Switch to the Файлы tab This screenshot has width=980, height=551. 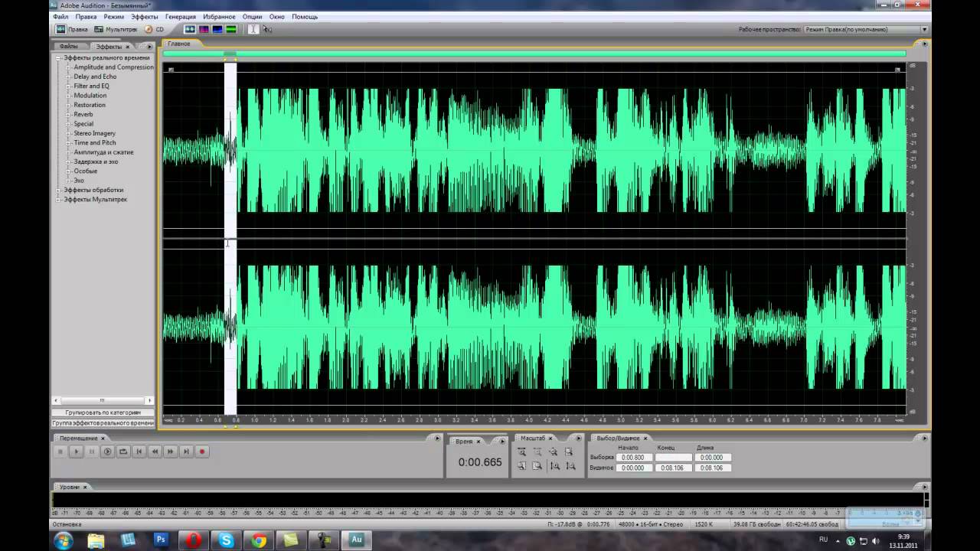[68, 47]
